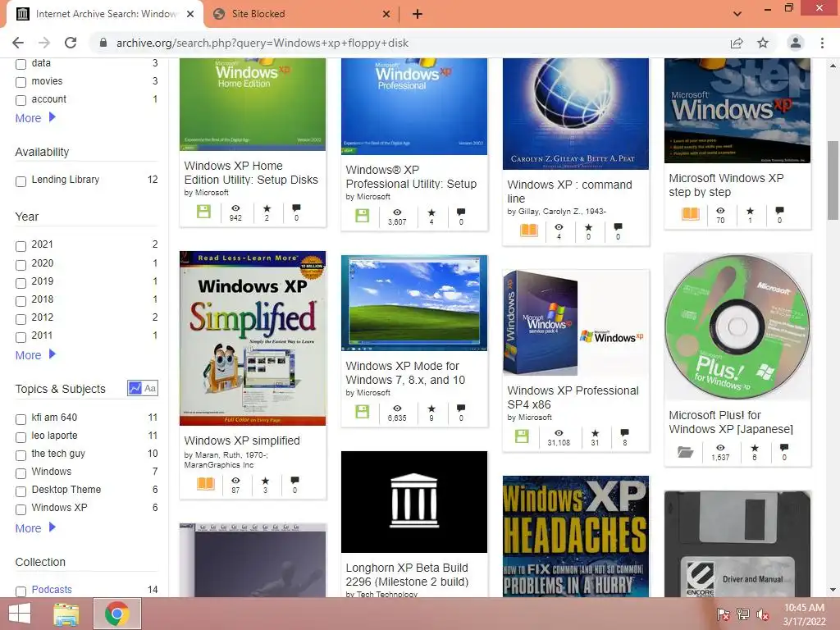Open Windows XP Home Edition Utility: Setup Disks
The image size is (840, 630).
click(x=251, y=172)
